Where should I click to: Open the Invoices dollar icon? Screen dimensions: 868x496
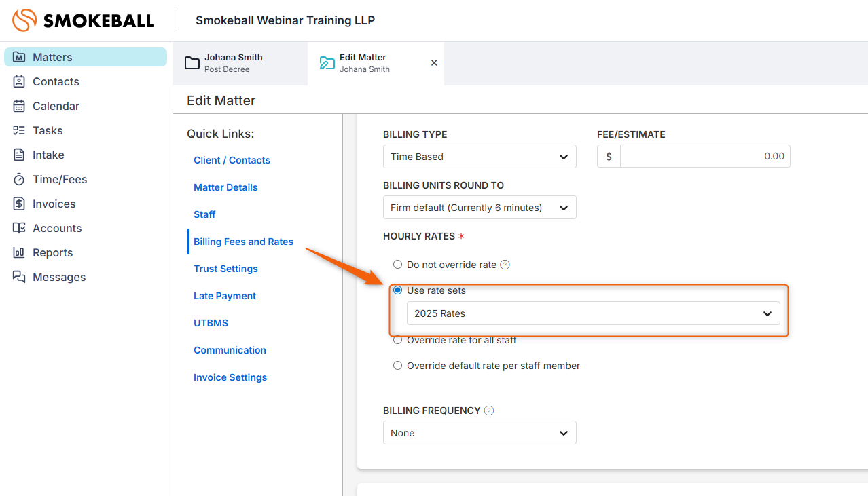(x=19, y=204)
